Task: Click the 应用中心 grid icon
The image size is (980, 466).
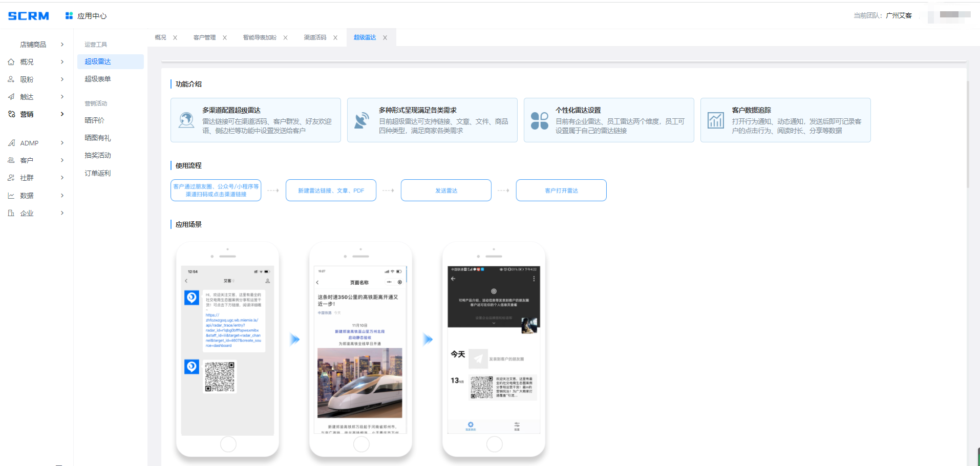Action: click(x=69, y=16)
